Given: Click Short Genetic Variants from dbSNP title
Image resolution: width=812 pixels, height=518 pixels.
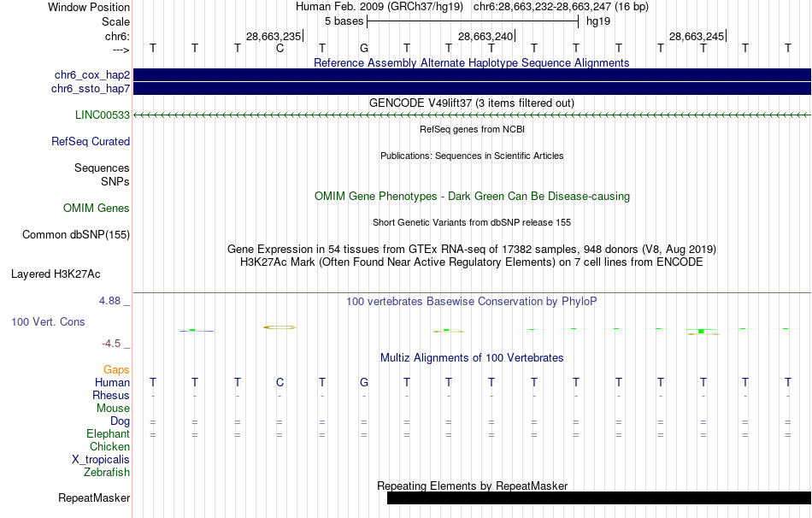Looking at the screenshot, I should [472, 223].
